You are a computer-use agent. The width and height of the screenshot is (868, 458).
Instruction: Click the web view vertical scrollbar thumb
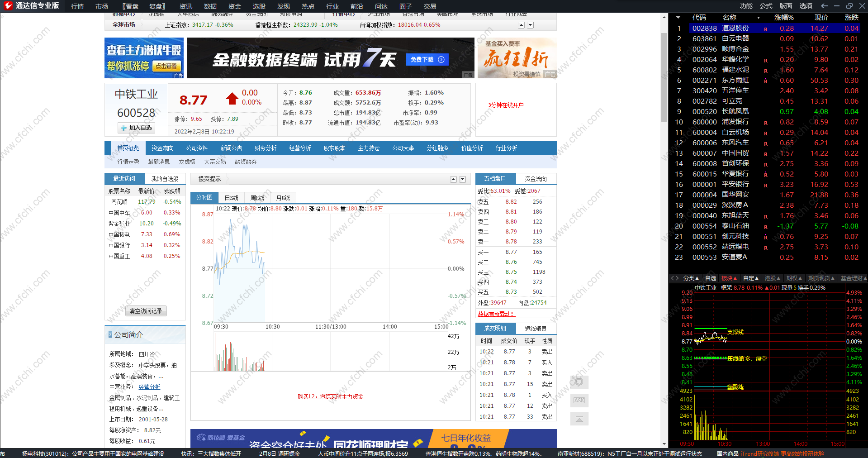(664, 77)
